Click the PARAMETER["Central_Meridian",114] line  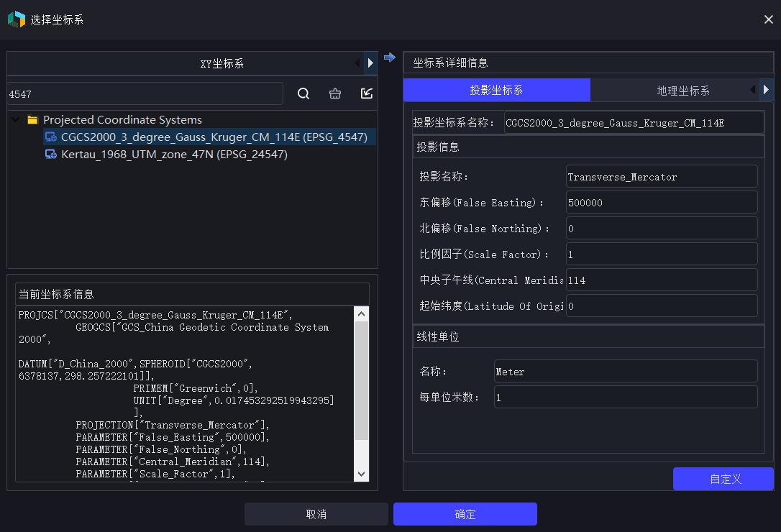pyautogui.click(x=173, y=462)
